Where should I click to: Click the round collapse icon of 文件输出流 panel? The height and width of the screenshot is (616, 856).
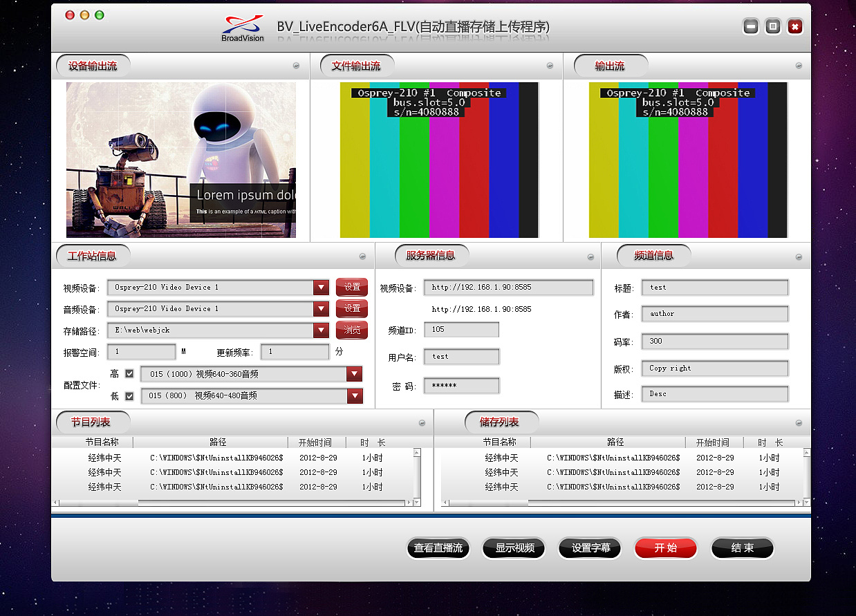[x=550, y=66]
